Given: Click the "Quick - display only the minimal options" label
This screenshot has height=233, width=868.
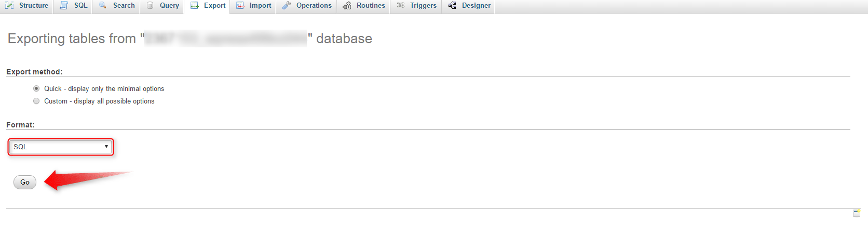Looking at the screenshot, I should [104, 88].
